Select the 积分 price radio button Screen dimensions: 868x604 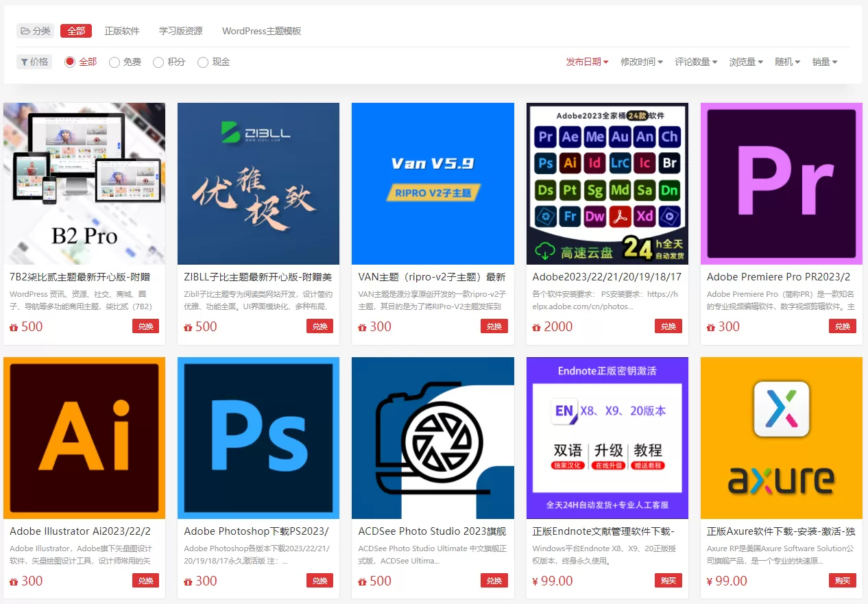point(158,62)
